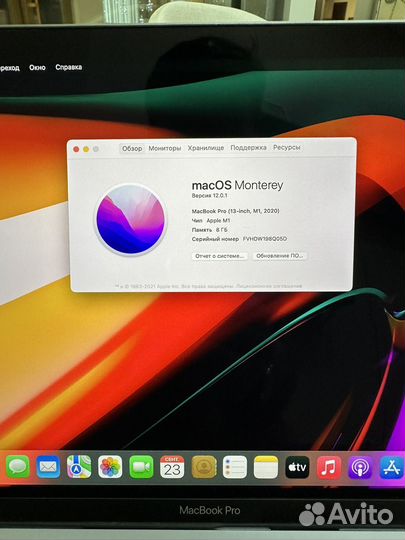This screenshot has height=540, width=405.
Task: Open Calendar showing 23 in Dock
Action: 172,467
